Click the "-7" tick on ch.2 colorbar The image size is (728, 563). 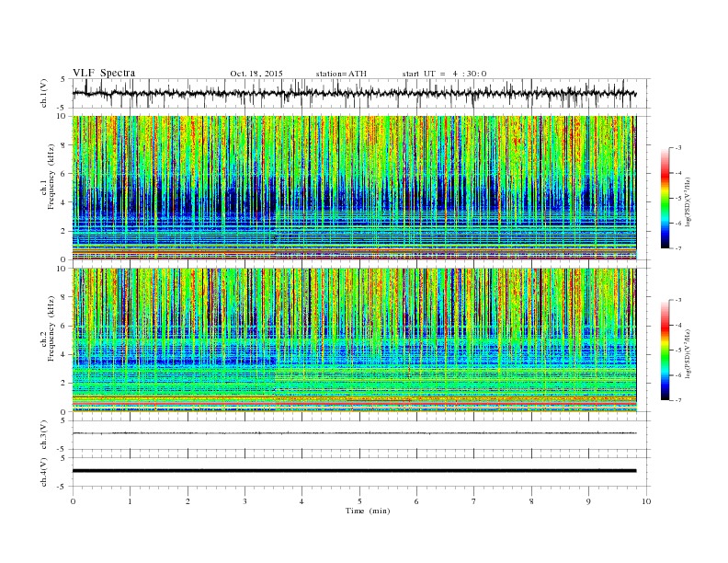click(x=677, y=400)
